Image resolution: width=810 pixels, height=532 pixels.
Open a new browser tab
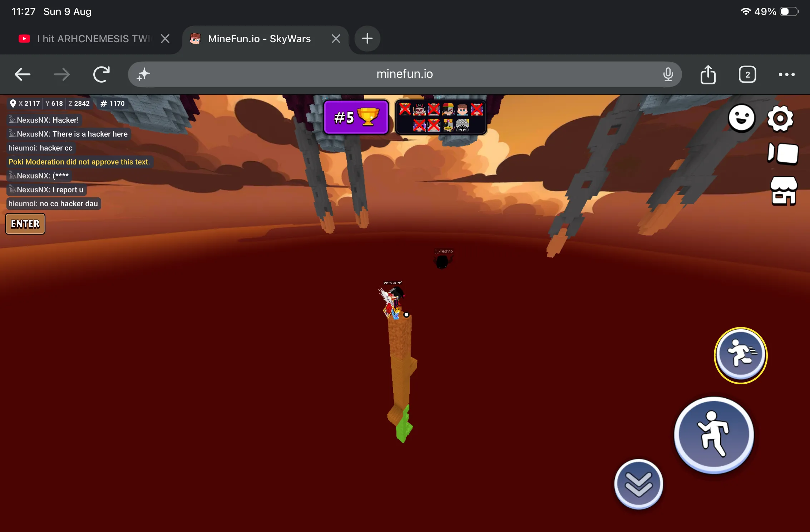pyautogui.click(x=367, y=39)
